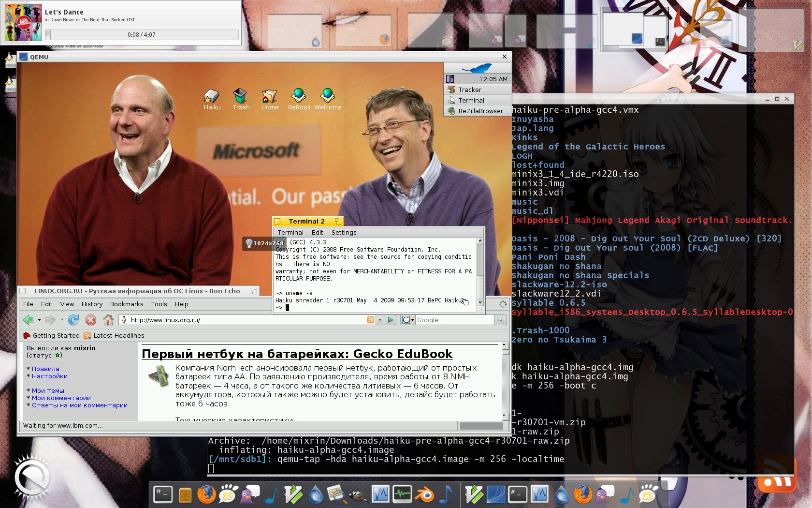Image resolution: width=812 pixels, height=508 pixels.
Task: Open the browser Bookmarks menu
Action: click(127, 304)
